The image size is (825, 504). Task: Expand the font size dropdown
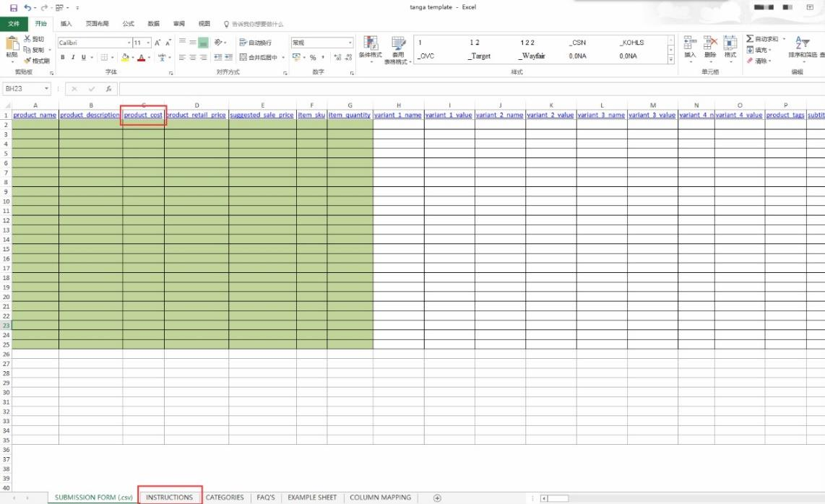[148, 43]
